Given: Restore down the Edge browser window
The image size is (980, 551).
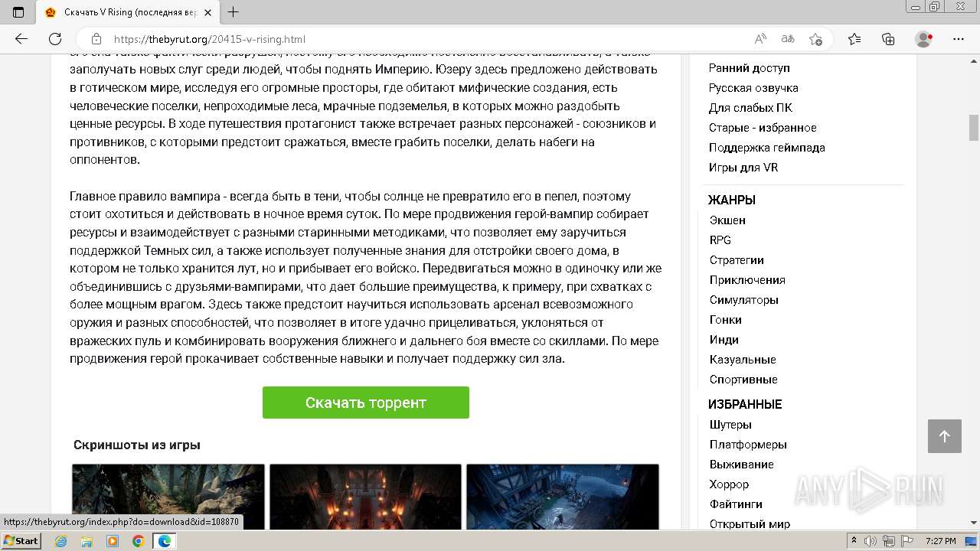Looking at the screenshot, I should (935, 7).
